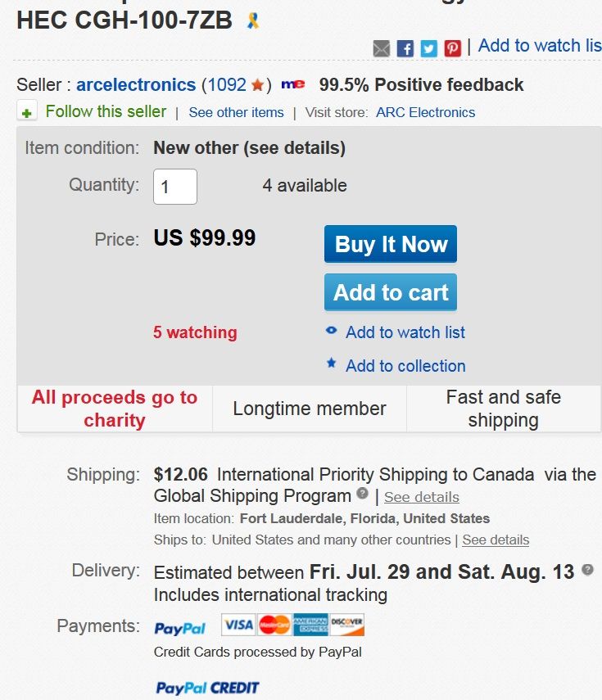The width and height of the screenshot is (602, 700).
Task: Share listing via email envelope icon
Action: (x=382, y=48)
